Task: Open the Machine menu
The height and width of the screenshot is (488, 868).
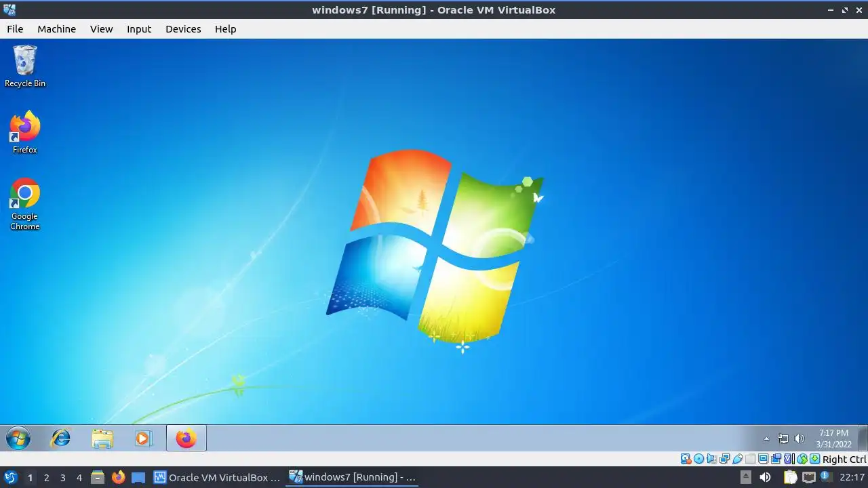Action: point(56,29)
